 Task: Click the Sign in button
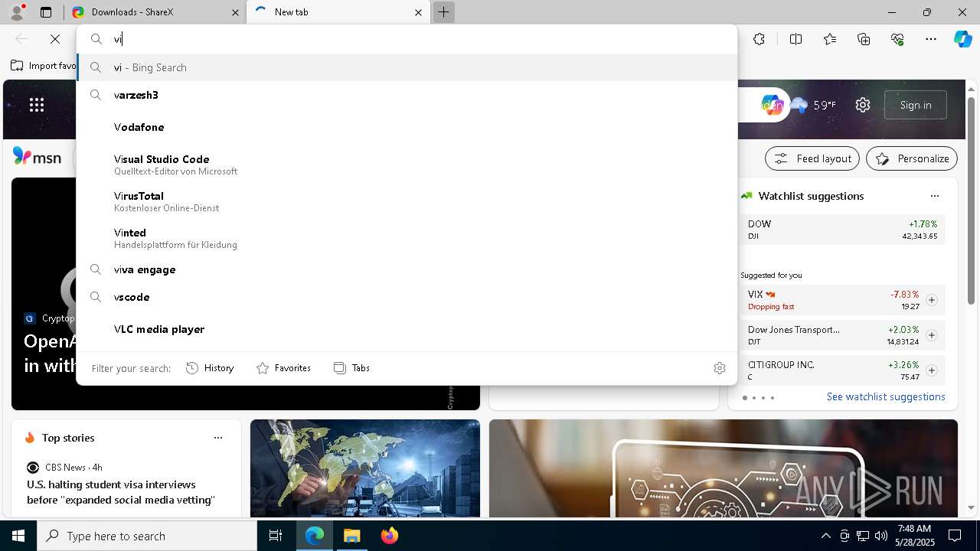(916, 105)
